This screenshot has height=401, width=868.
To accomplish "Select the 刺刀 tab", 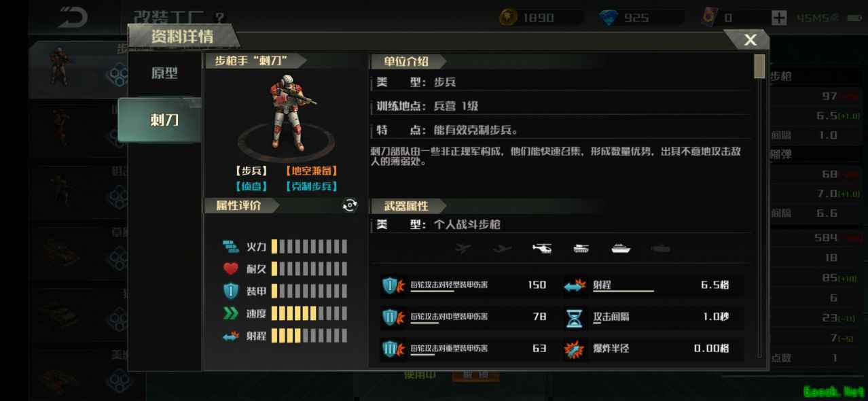I will point(163,120).
